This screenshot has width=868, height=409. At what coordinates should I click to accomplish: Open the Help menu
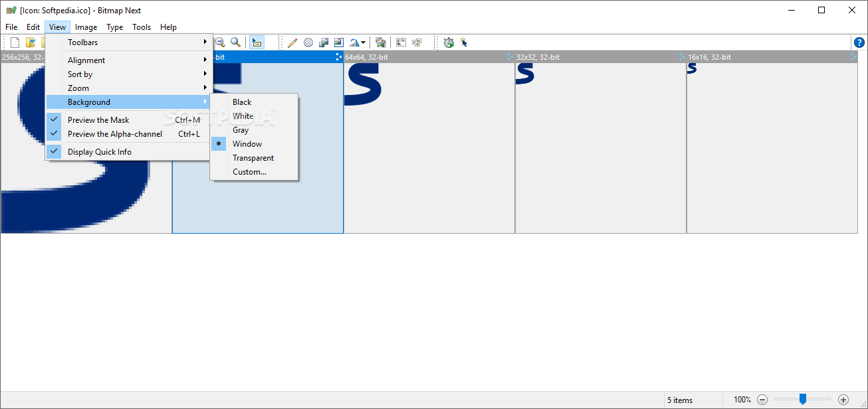point(169,27)
